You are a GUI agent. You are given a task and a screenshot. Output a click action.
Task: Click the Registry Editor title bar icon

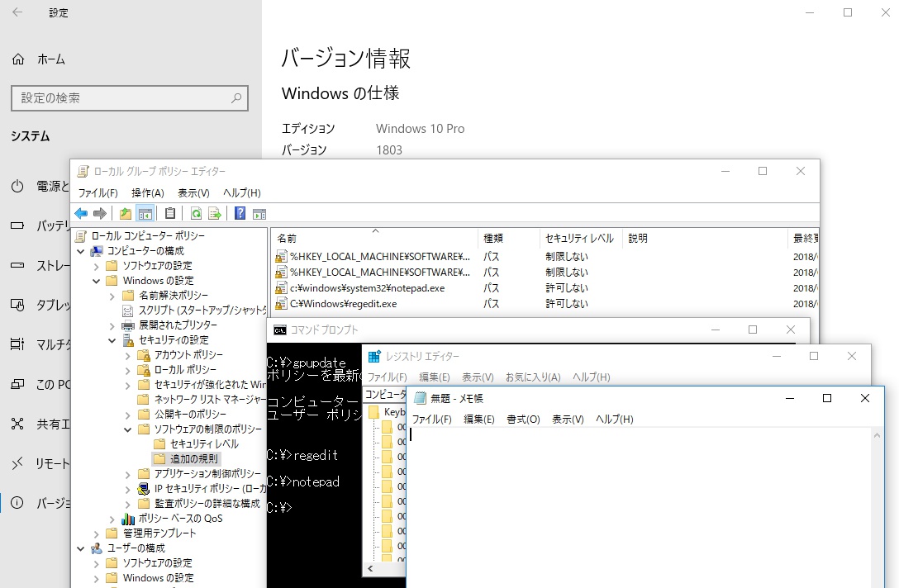374,357
